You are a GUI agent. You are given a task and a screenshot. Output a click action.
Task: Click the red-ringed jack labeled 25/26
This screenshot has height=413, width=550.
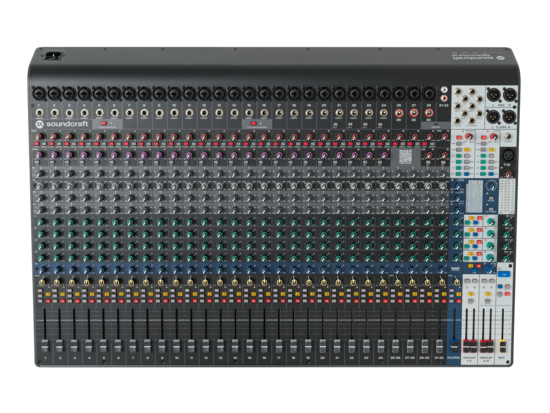(399, 113)
